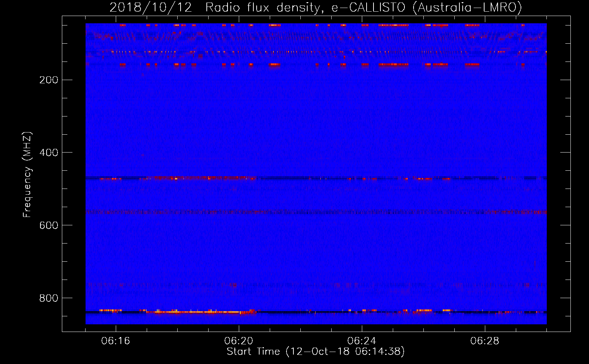Click the 06:24 time tick label

[362, 341]
